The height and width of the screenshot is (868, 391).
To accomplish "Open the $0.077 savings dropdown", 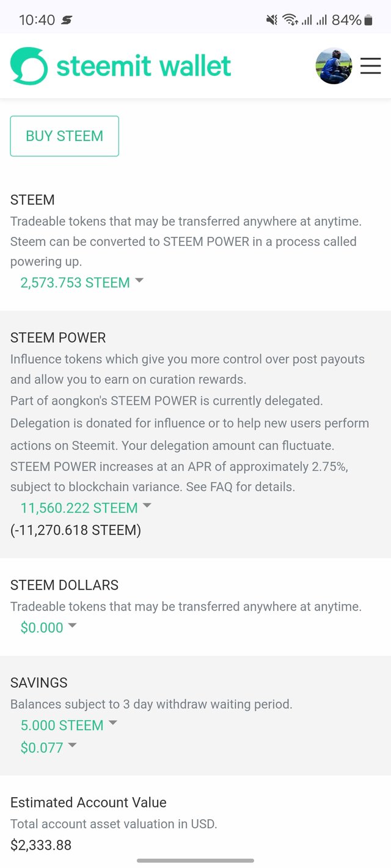I will (x=48, y=747).
